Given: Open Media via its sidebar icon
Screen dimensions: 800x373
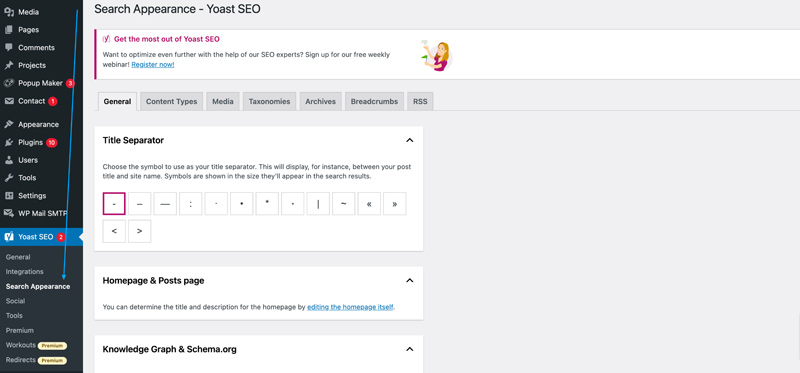Looking at the screenshot, I should click(x=9, y=12).
